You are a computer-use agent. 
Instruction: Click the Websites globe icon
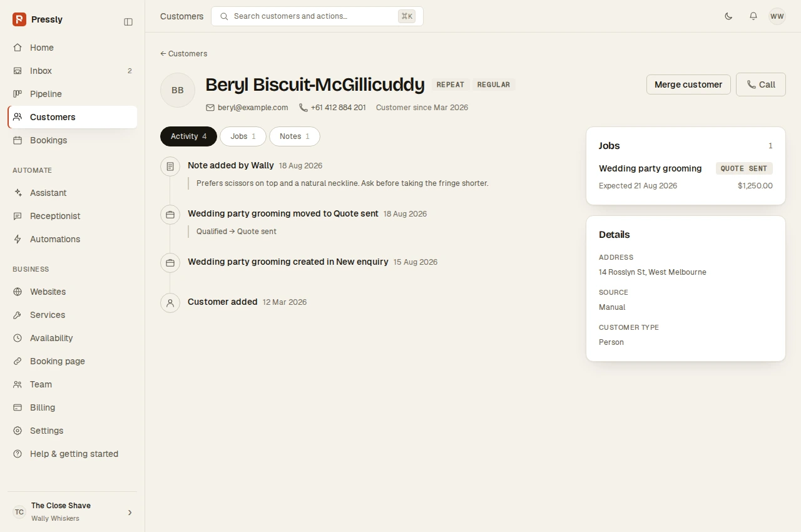[18, 292]
